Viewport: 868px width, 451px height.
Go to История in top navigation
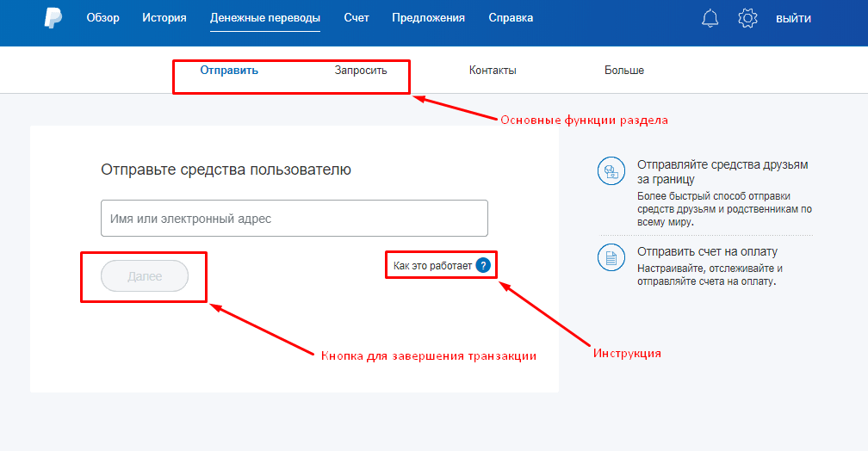[164, 18]
